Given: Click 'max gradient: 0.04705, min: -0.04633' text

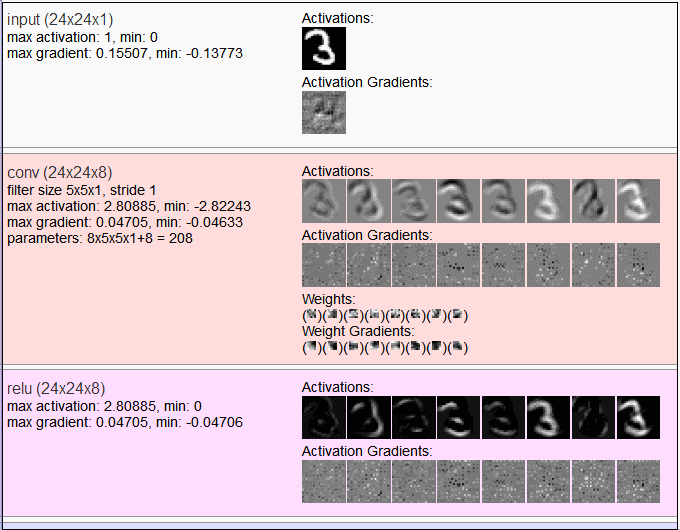Looking at the screenshot, I should tap(125, 222).
